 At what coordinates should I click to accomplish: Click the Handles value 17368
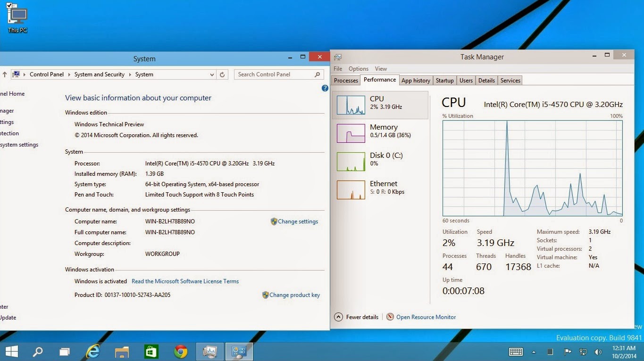tap(518, 267)
